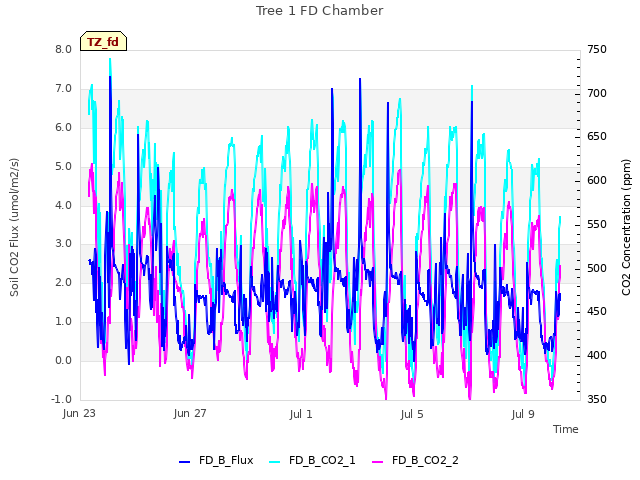
Task: Click the '6.0' left axis value
Action: click(x=63, y=127)
